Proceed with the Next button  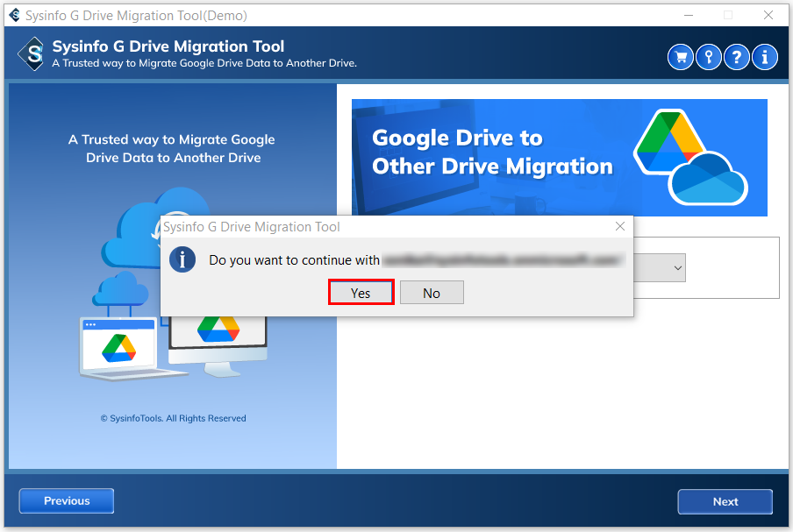tap(725, 501)
